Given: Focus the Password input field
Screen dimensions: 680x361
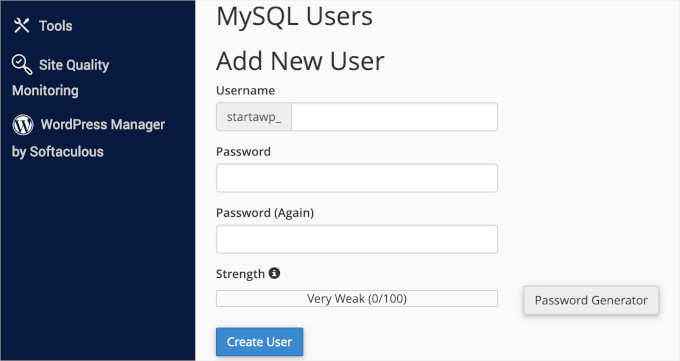Looking at the screenshot, I should click(x=357, y=178).
